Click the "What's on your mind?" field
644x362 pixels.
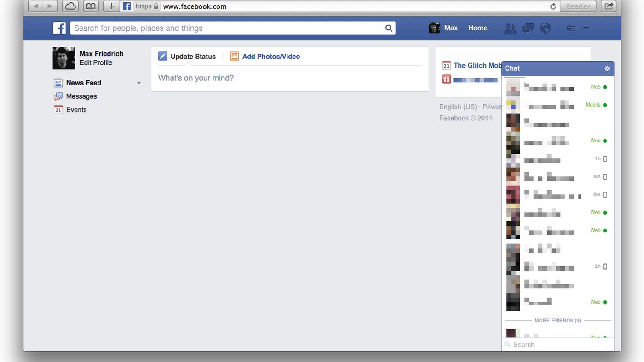(x=290, y=78)
